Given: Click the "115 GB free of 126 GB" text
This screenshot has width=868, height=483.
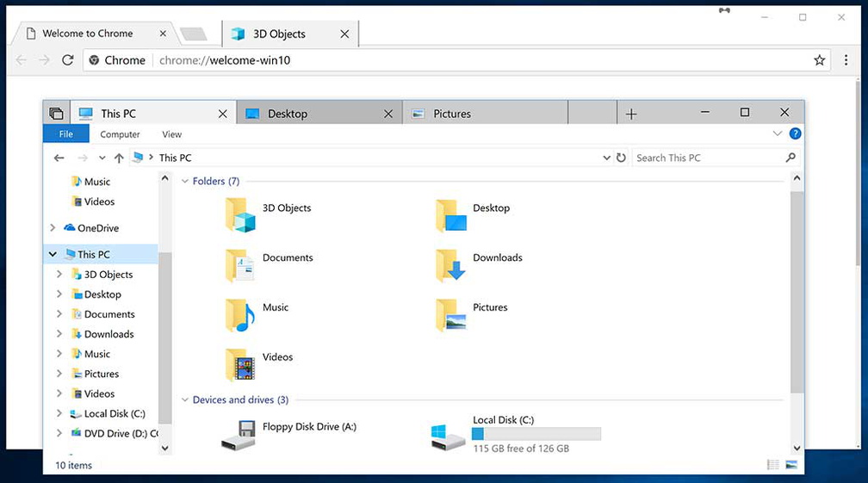Looking at the screenshot, I should 521,449.
